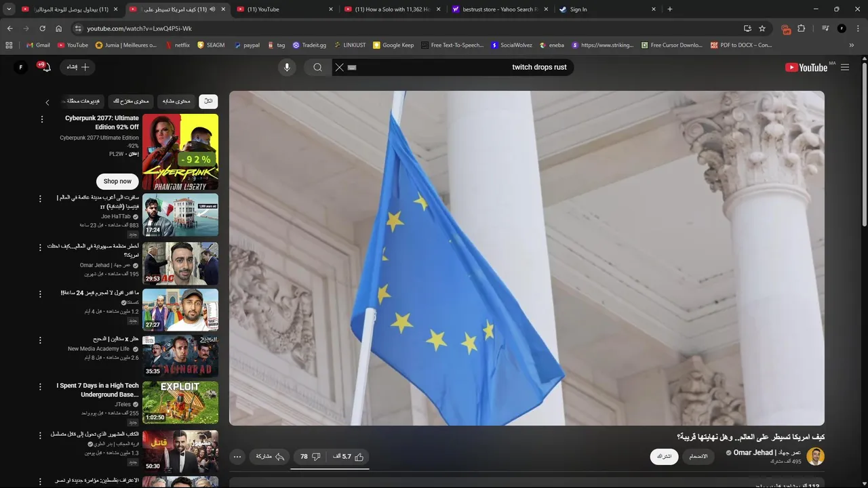The image size is (868, 488).
Task: Clear the search box with X
Action: coord(340,67)
